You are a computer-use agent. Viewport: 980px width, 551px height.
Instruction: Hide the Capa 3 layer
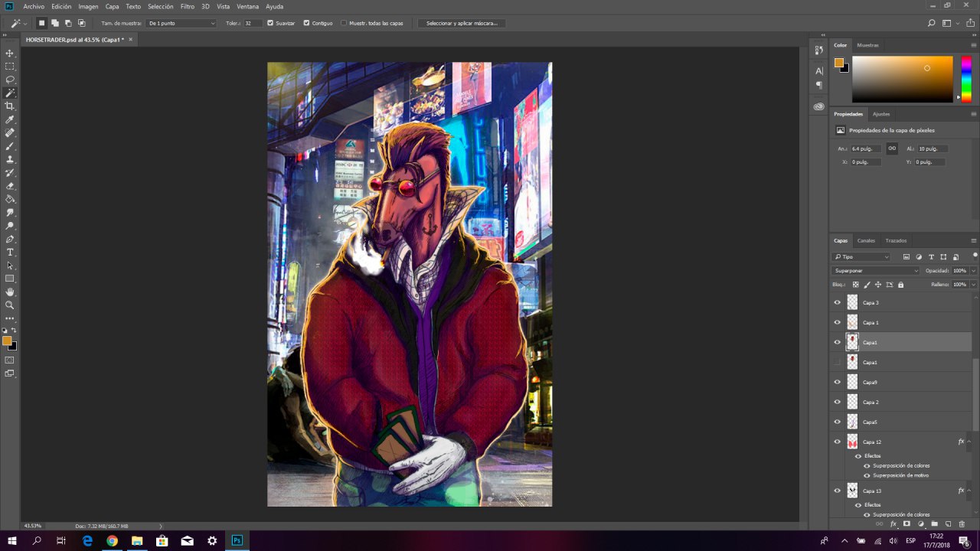point(837,302)
